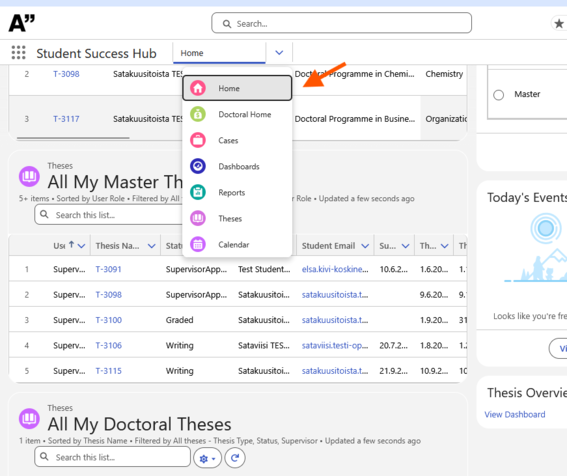Screen dimensions: 567x476
Task: Click the All My Doctoral Theses title
Action: (x=139, y=424)
